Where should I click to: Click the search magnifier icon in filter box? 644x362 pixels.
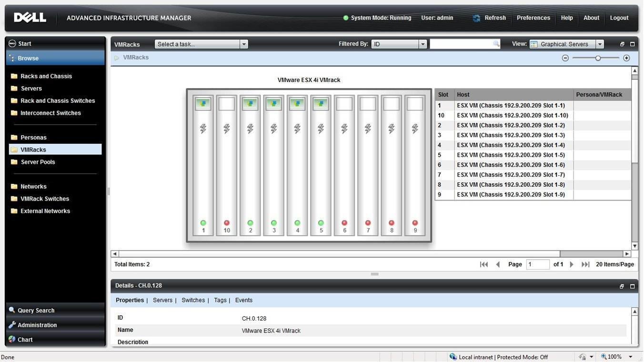496,44
